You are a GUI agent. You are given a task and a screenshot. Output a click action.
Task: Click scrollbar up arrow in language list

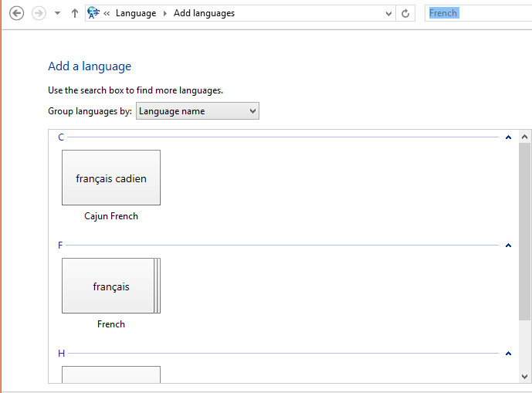pos(524,137)
